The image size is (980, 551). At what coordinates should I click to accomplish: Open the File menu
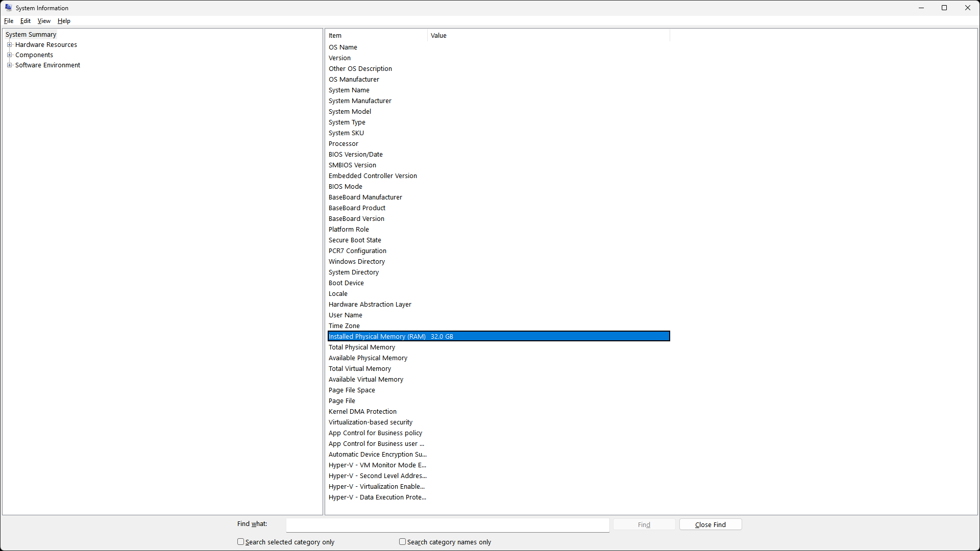click(x=9, y=21)
